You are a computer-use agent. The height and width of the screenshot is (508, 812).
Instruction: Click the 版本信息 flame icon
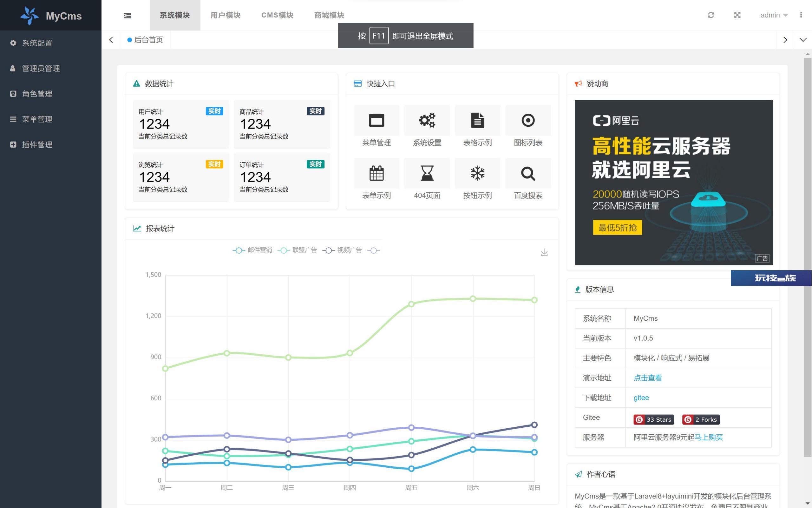[x=578, y=289]
